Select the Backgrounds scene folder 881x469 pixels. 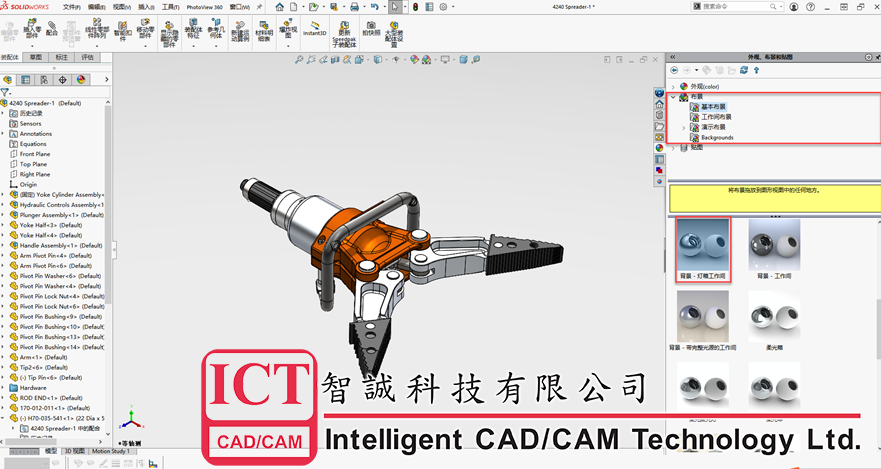point(716,138)
